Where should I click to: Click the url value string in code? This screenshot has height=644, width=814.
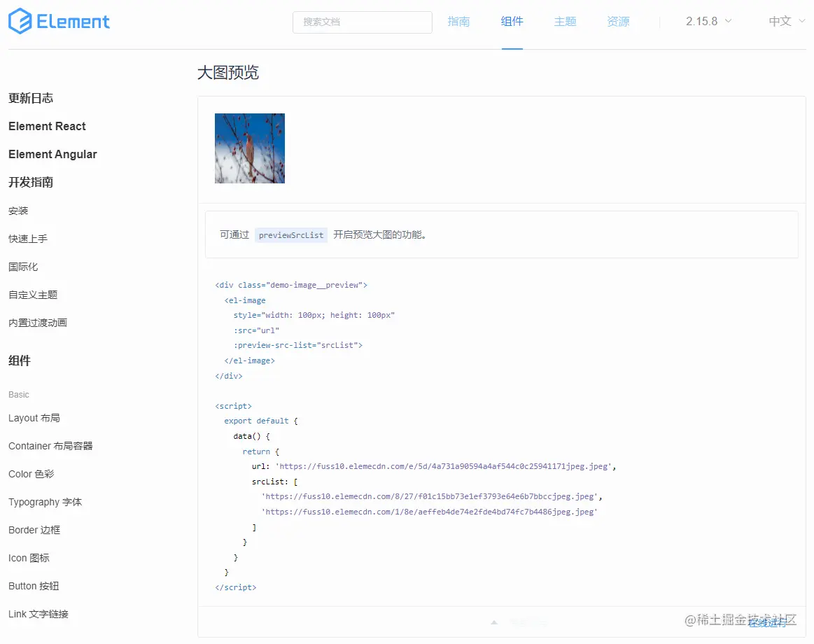[x=443, y=466]
